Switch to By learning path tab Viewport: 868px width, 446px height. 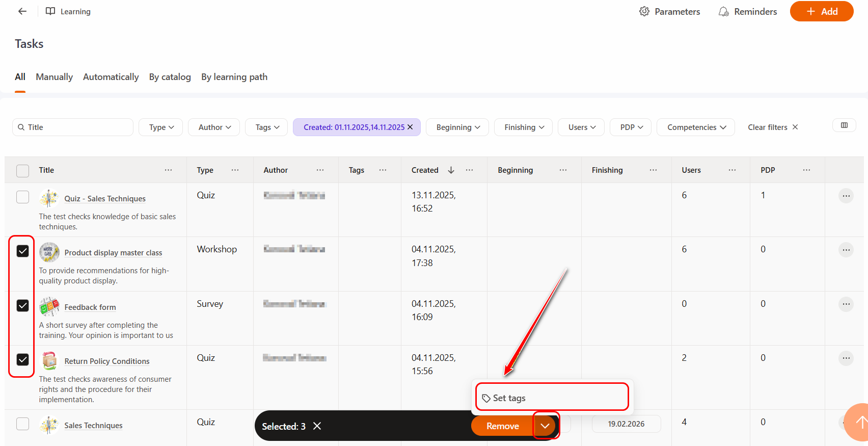click(x=234, y=77)
